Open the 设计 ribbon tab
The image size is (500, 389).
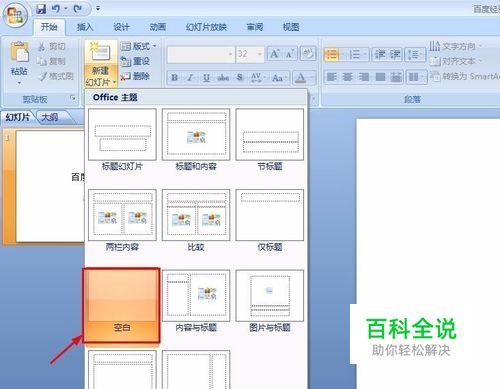[x=121, y=27]
